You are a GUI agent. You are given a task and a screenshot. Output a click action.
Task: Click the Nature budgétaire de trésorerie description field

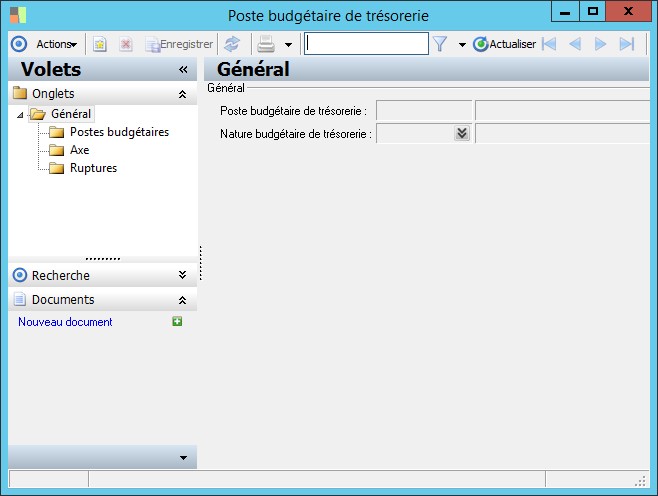(562, 133)
